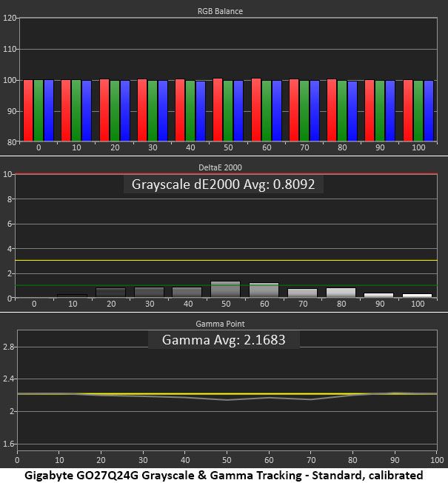
Task: Click the gamma curve point at 70
Action: coord(311,399)
